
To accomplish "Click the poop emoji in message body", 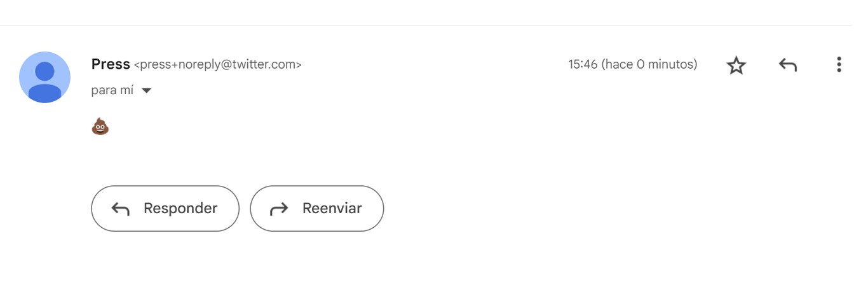I will point(100,127).
